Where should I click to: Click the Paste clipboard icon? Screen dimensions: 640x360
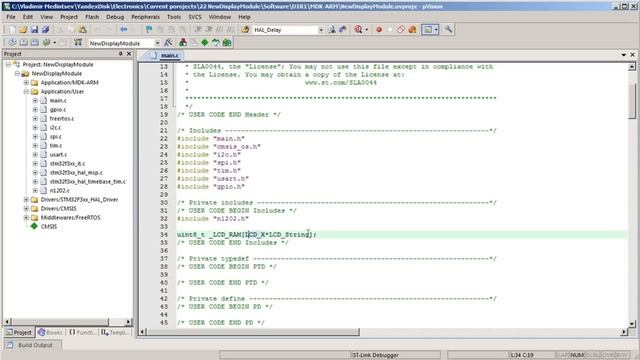click(x=82, y=29)
